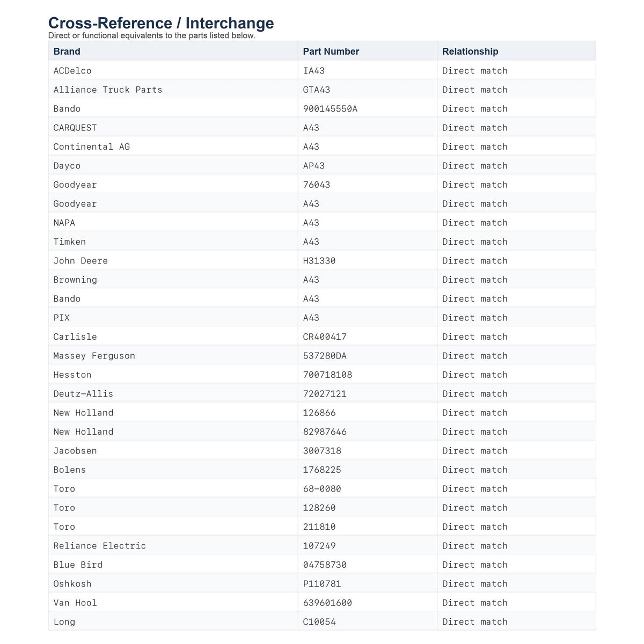This screenshot has width=644, height=644.
Task: Click the Browning brand cell
Action: click(x=173, y=279)
